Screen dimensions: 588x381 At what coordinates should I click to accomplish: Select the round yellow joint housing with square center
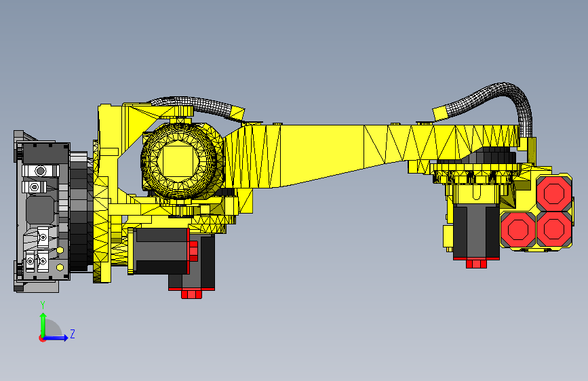click(178, 161)
